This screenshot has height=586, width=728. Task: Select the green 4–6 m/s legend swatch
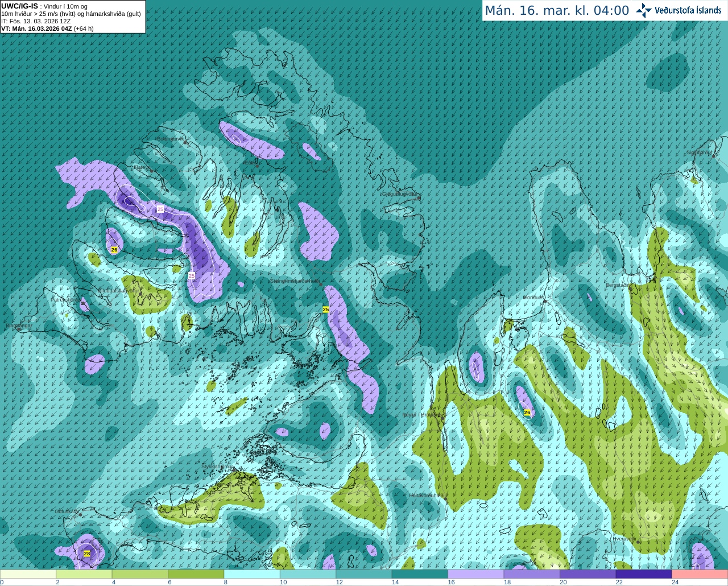(140, 574)
